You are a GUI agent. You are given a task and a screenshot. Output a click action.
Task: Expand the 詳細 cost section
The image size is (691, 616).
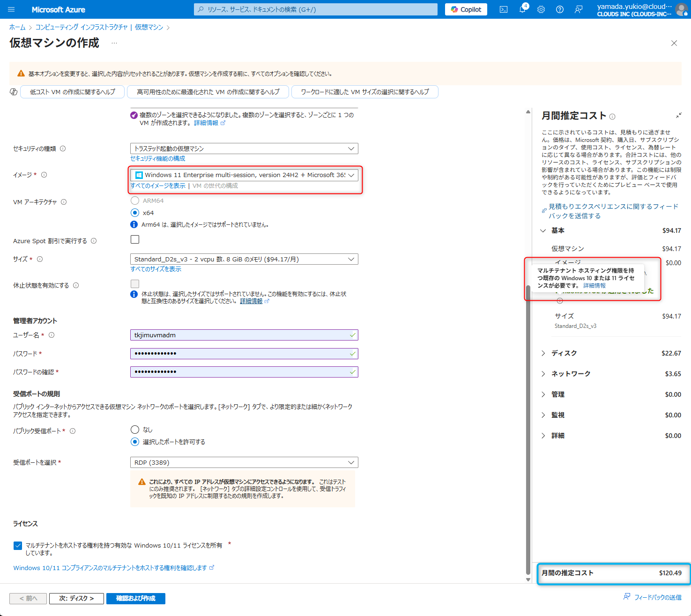click(543, 436)
